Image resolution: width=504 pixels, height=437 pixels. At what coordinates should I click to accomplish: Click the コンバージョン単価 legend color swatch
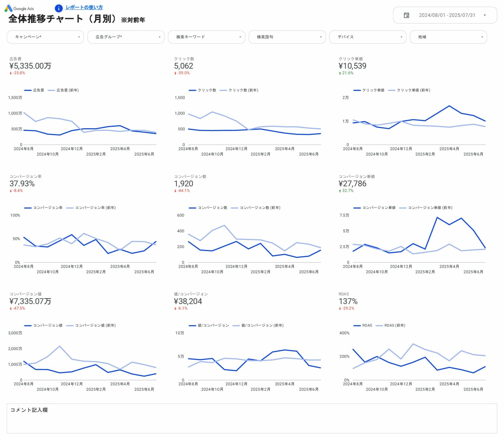click(357, 208)
